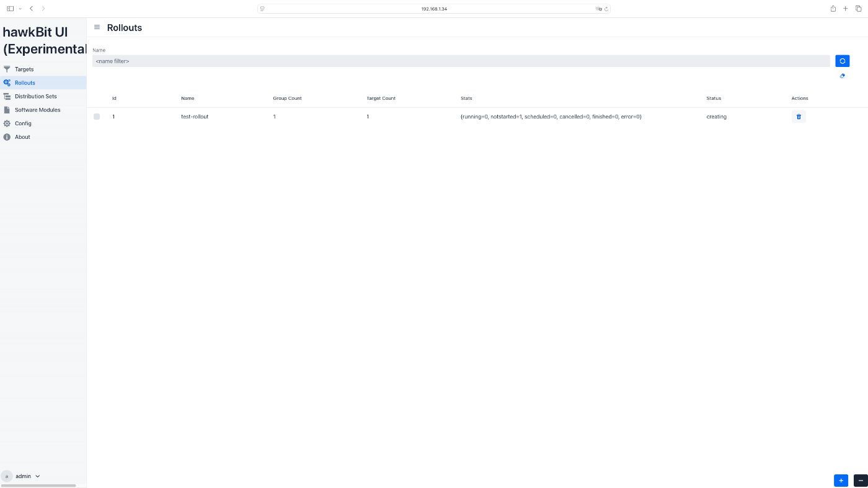The width and height of the screenshot is (868, 488).
Task: Click the admin avatar circle
Action: [x=7, y=476]
